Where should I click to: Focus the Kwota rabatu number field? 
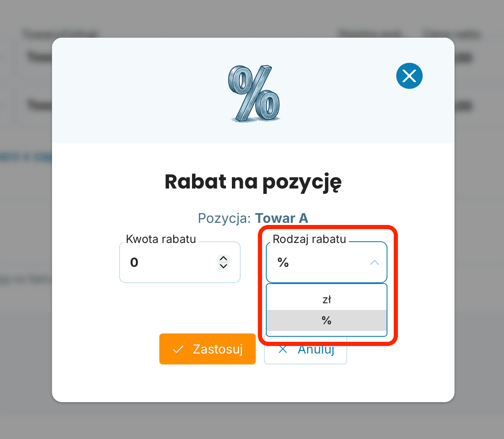(x=180, y=262)
